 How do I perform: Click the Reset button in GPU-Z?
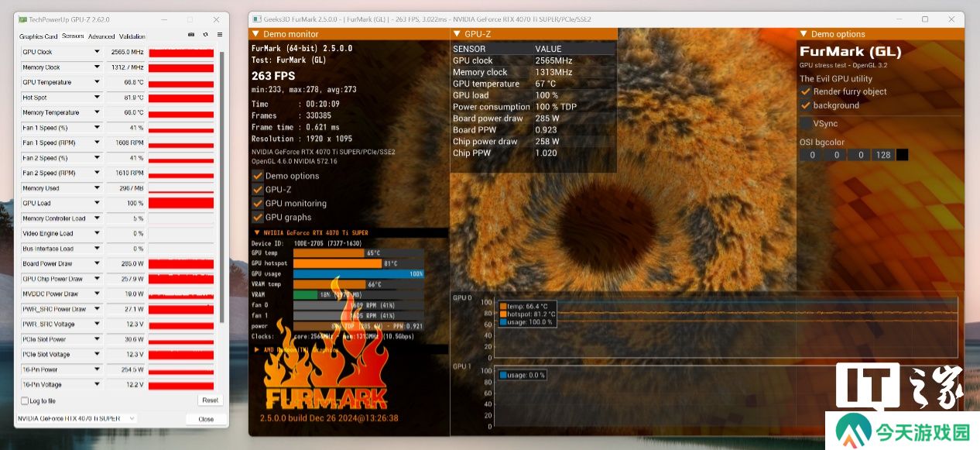pyautogui.click(x=210, y=400)
